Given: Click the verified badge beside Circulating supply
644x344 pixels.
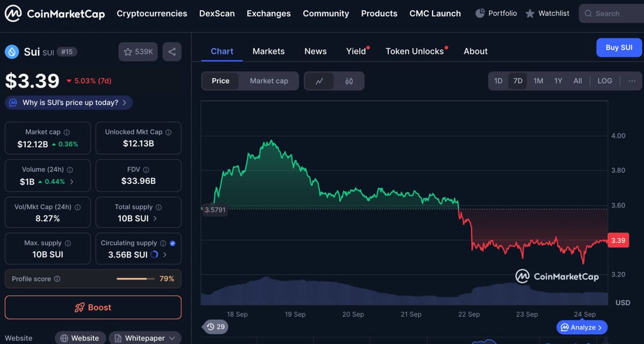Looking at the screenshot, I should (172, 243).
